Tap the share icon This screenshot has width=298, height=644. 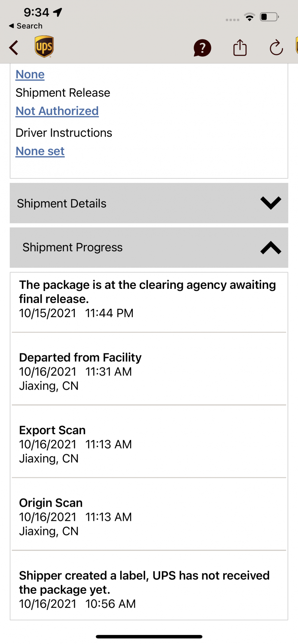click(x=240, y=48)
